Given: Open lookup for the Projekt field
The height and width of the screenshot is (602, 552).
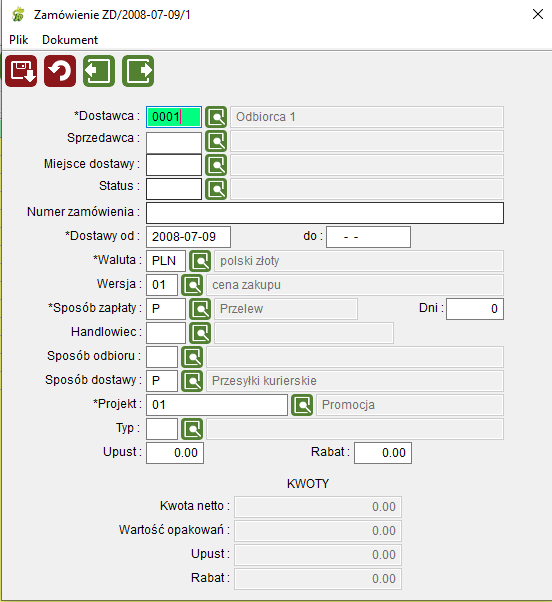Looking at the screenshot, I should (x=302, y=405).
